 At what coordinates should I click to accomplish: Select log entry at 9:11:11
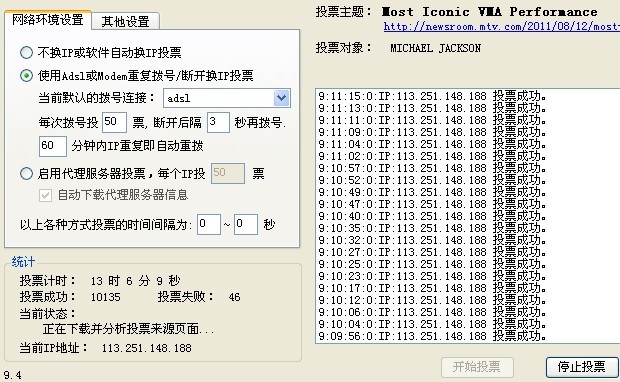point(432,120)
